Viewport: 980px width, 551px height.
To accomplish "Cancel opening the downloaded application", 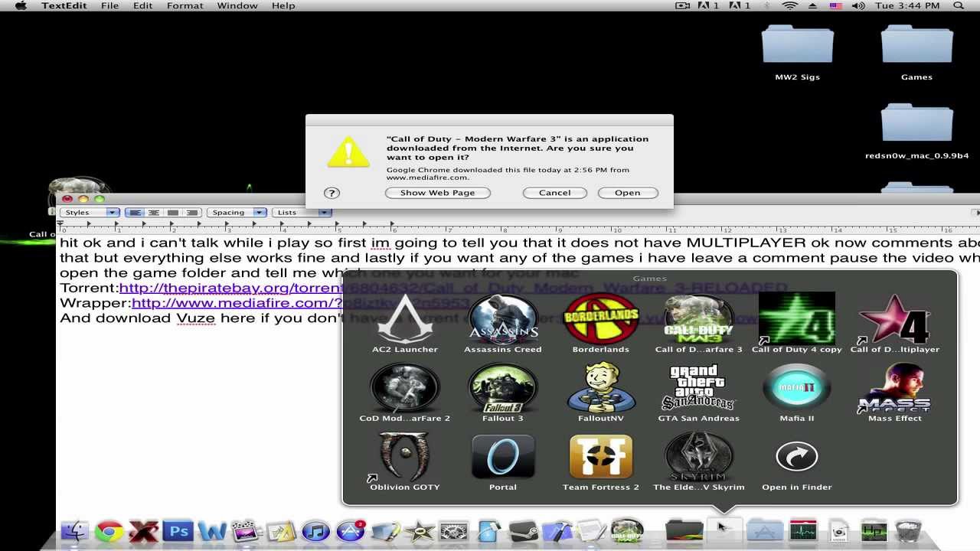I will pyautogui.click(x=555, y=193).
